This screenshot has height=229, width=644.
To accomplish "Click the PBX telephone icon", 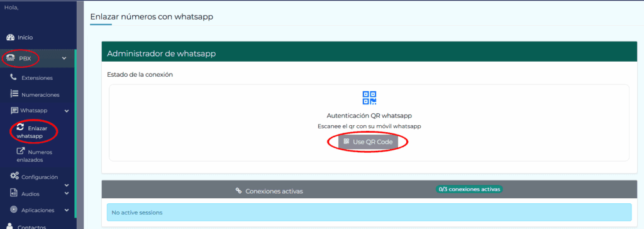I will pyautogui.click(x=11, y=59).
